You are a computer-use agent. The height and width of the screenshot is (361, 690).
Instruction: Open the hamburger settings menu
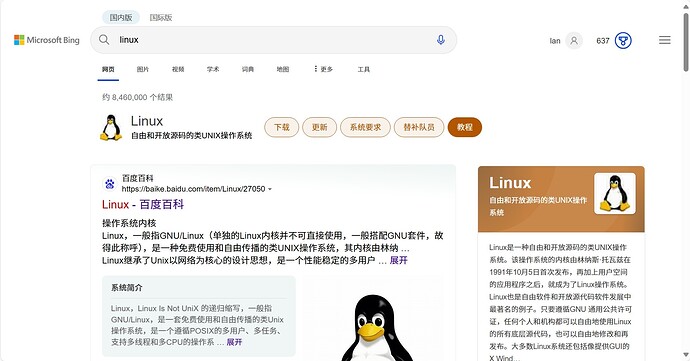[x=665, y=40]
